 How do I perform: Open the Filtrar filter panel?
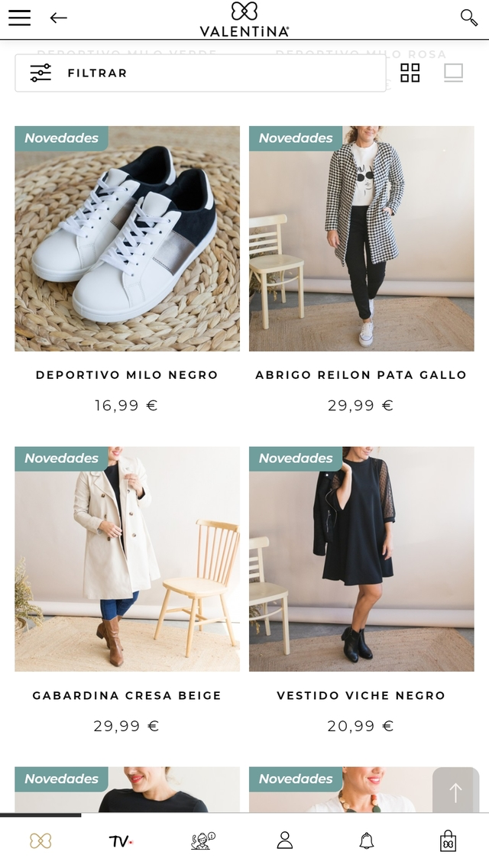200,73
